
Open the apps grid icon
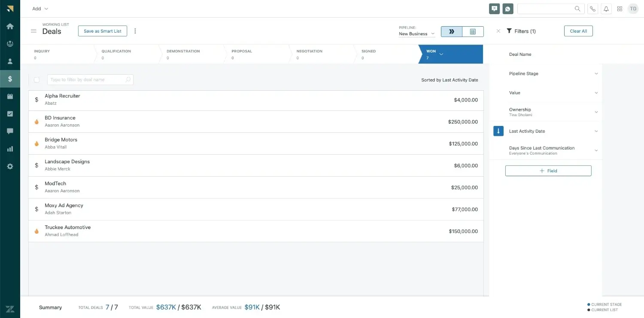[x=620, y=9]
